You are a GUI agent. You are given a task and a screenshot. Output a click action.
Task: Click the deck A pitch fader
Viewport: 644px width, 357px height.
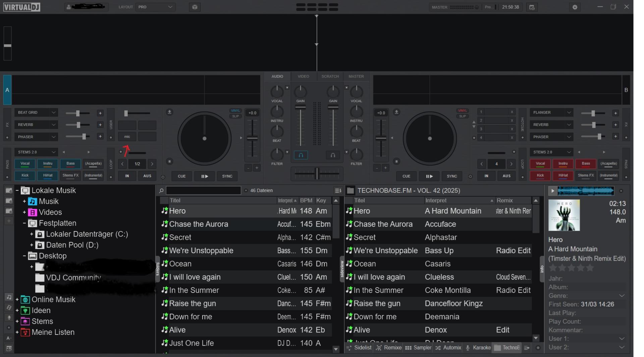(252, 138)
